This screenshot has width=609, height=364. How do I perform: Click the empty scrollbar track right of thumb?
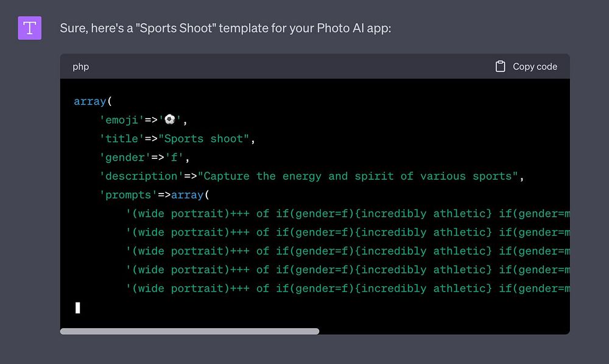click(x=444, y=331)
